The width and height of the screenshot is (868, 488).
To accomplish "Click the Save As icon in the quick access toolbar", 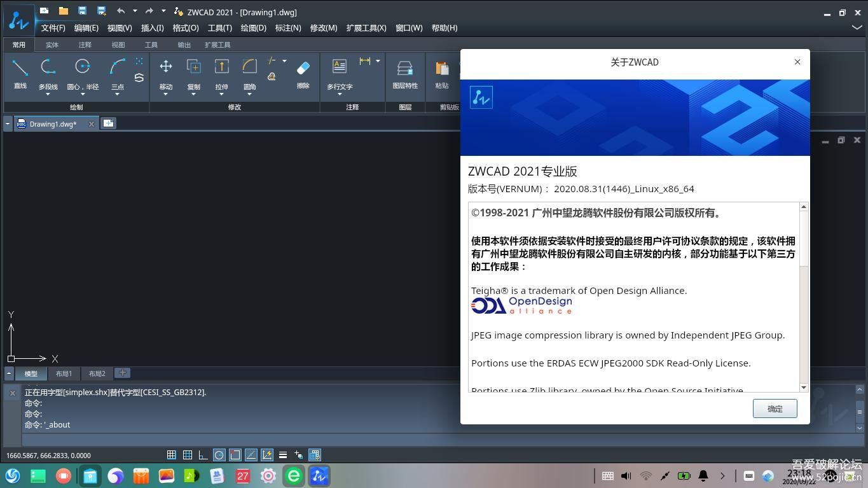I will coord(101,11).
